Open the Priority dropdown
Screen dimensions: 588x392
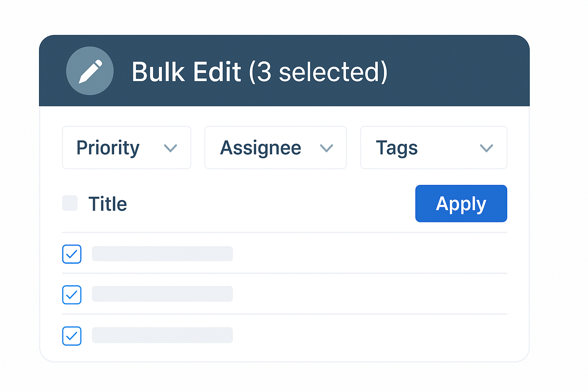pos(126,148)
